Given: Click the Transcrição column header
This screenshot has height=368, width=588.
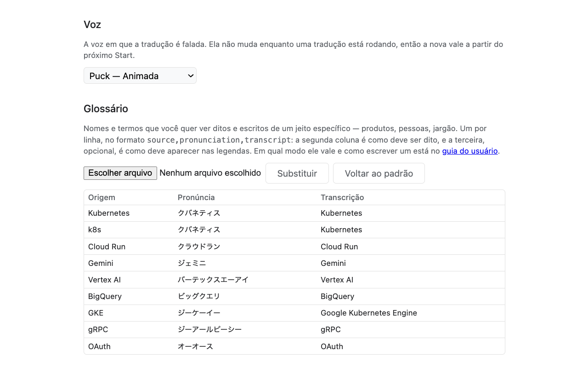Looking at the screenshot, I should click(x=342, y=197).
